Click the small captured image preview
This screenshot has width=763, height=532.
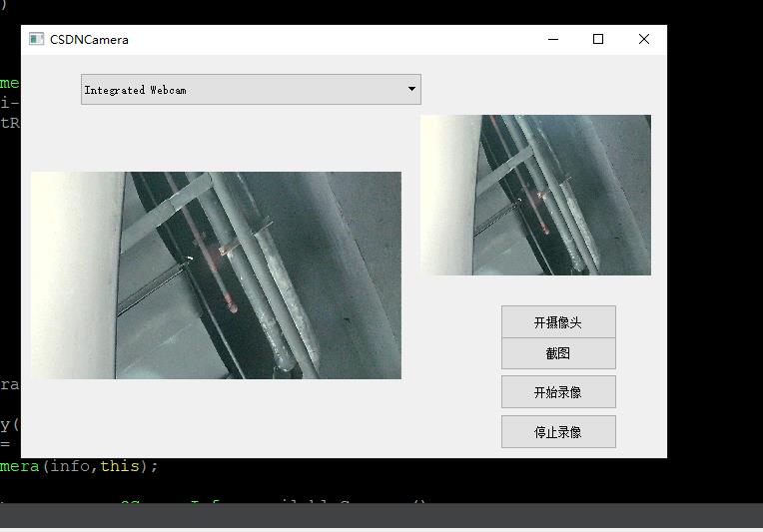coord(535,195)
